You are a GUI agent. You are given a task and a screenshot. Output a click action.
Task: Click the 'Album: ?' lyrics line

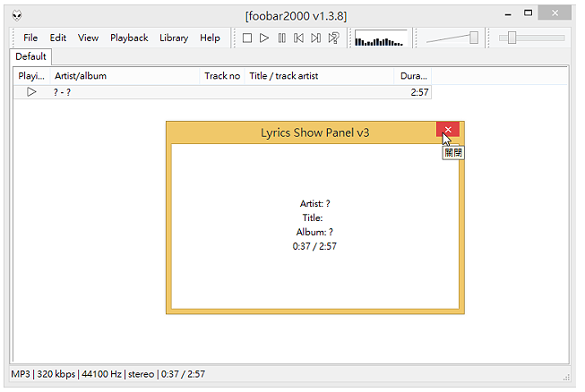[314, 232]
